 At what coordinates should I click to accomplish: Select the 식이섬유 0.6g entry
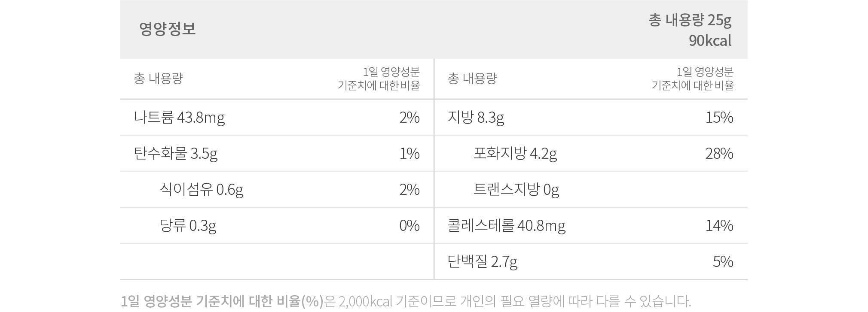[202, 189]
